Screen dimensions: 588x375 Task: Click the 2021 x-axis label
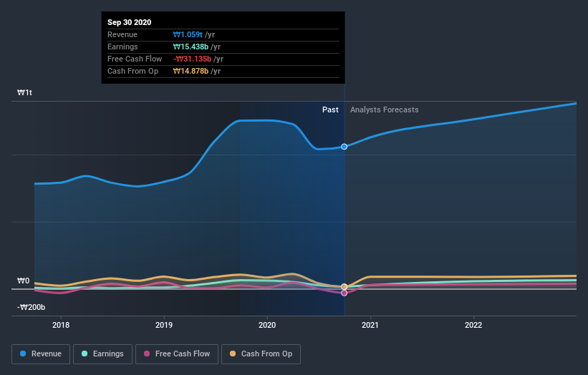click(x=370, y=325)
